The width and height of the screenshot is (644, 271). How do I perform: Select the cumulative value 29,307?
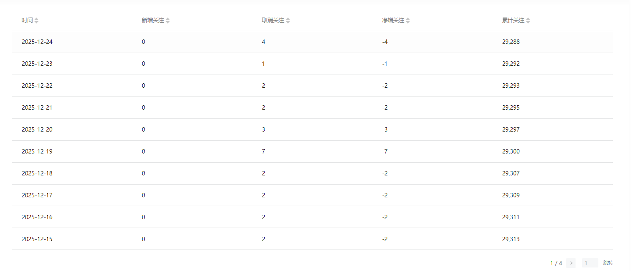(x=511, y=174)
